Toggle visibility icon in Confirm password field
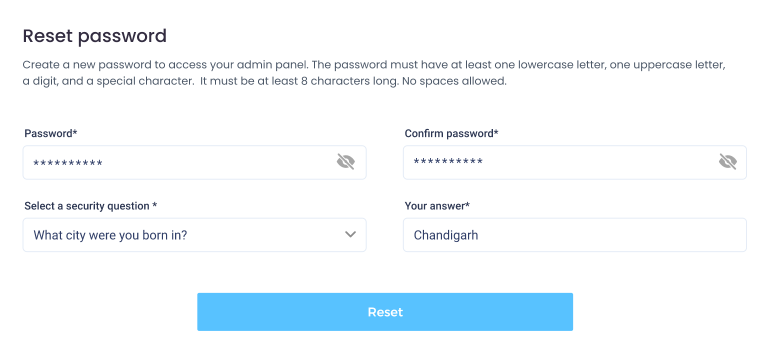The width and height of the screenshot is (776, 360). (728, 161)
